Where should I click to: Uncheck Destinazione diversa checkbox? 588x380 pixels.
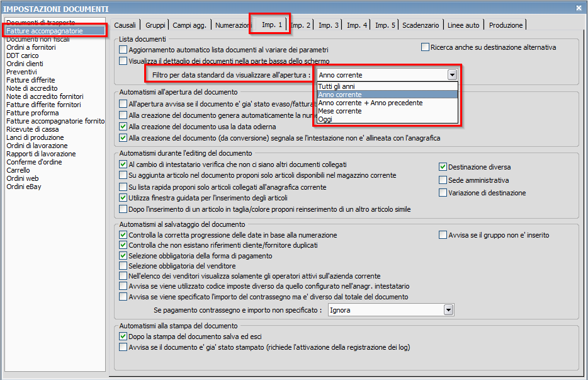[x=443, y=167]
